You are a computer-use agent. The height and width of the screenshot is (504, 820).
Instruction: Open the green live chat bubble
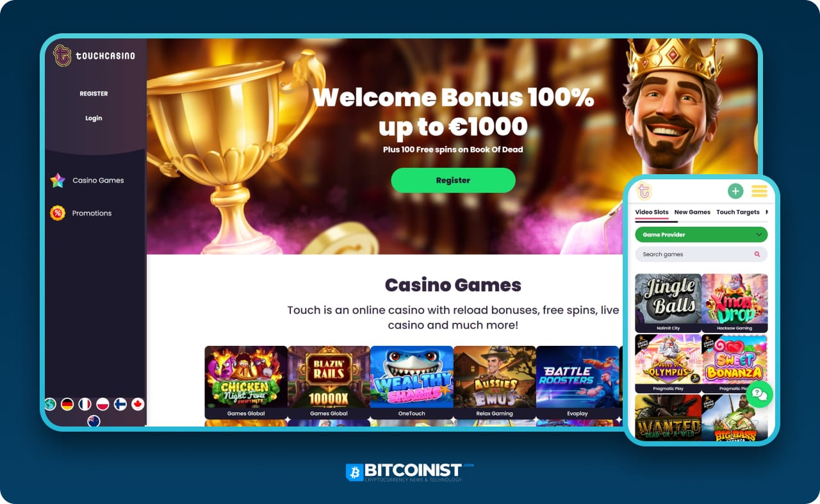[760, 394]
